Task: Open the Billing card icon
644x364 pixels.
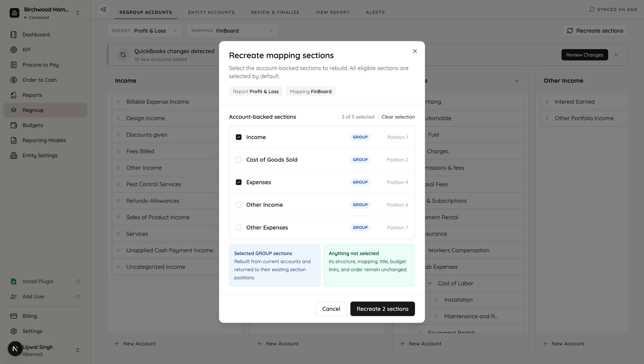Action: 13,316
